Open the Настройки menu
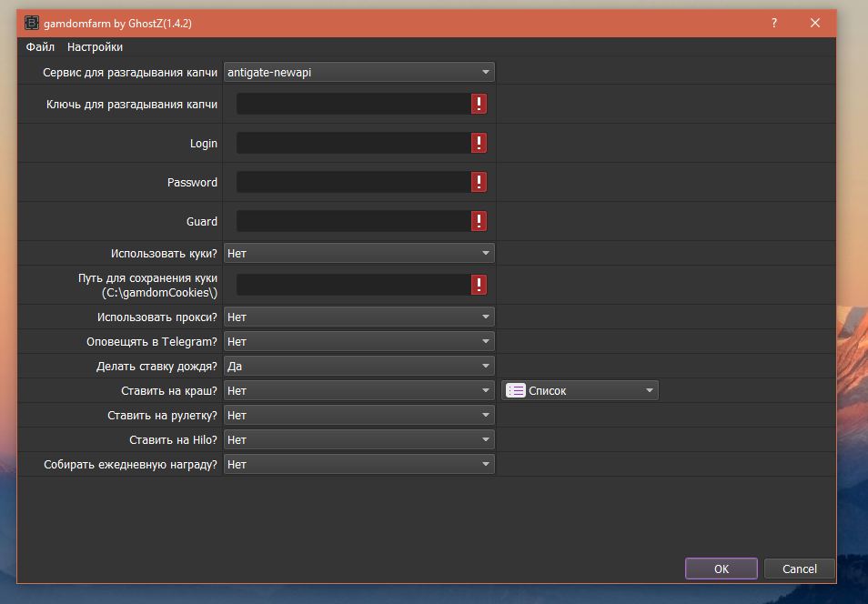The width and height of the screenshot is (868, 604). 96,47
